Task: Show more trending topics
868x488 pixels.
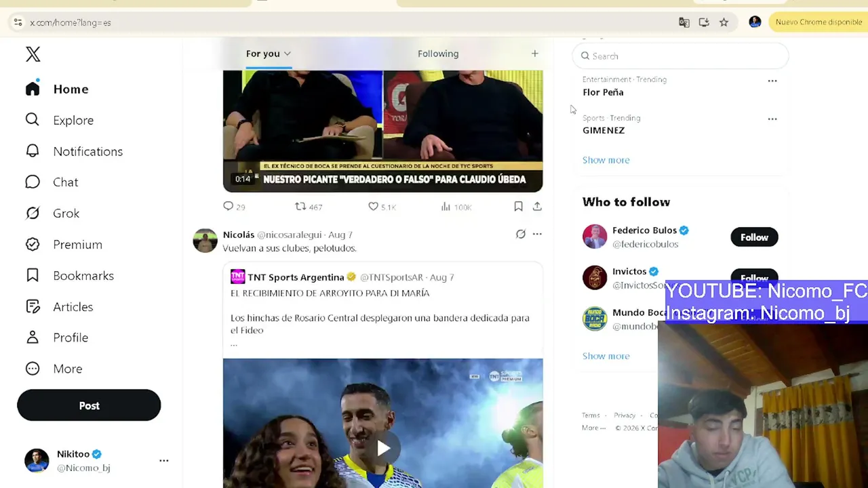Action: pos(606,160)
